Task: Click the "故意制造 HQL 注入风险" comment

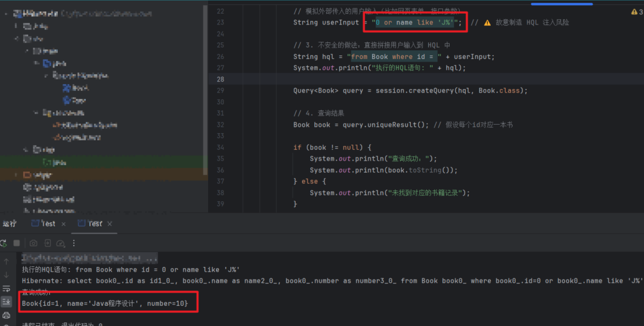Action: coord(532,23)
